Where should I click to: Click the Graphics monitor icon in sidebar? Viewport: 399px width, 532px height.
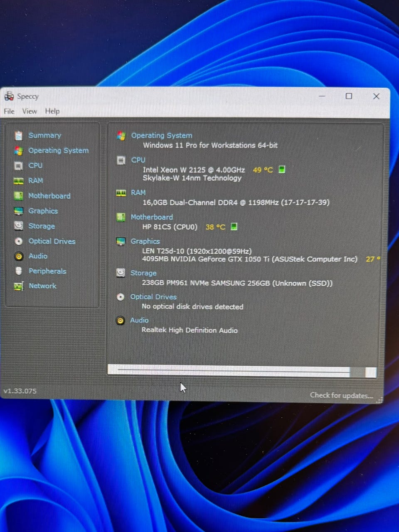point(18,211)
